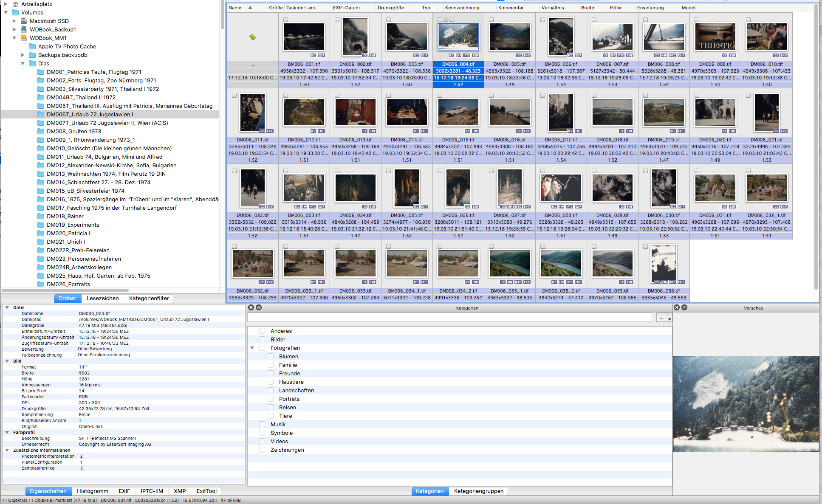The height and width of the screenshot is (504, 822).
Task: Enable the Reisen category checkbox
Action: [x=271, y=407]
